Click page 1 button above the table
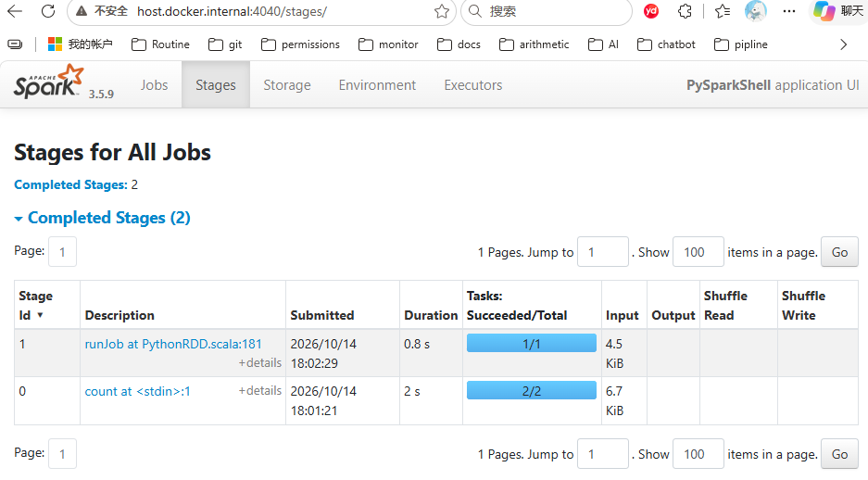Screen dimensions: 868x480 [62, 252]
